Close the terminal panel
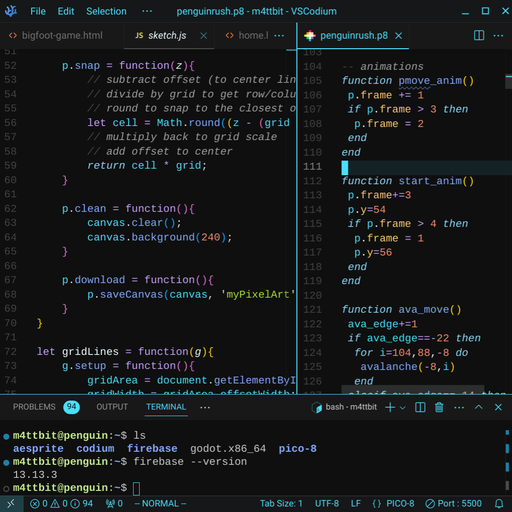Screen dimensions: 512x512 498,407
